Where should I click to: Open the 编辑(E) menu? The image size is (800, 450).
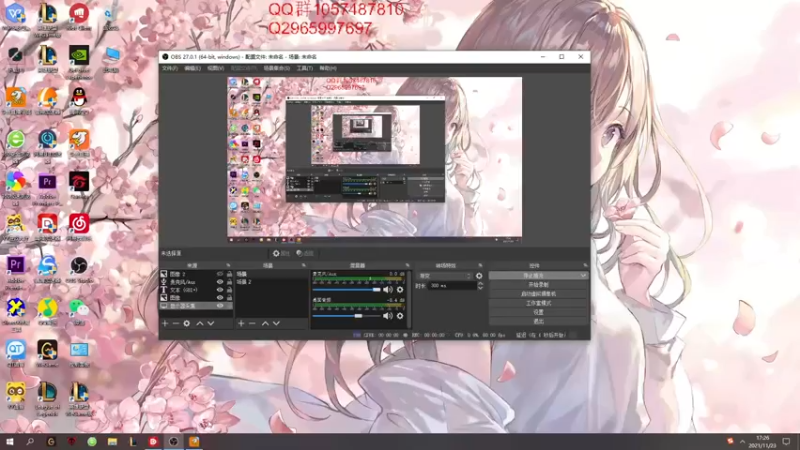(192, 68)
